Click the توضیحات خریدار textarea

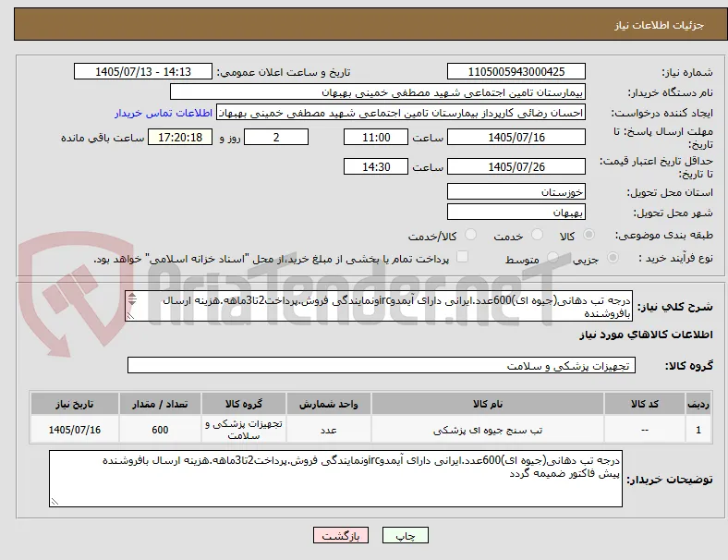coord(335,479)
